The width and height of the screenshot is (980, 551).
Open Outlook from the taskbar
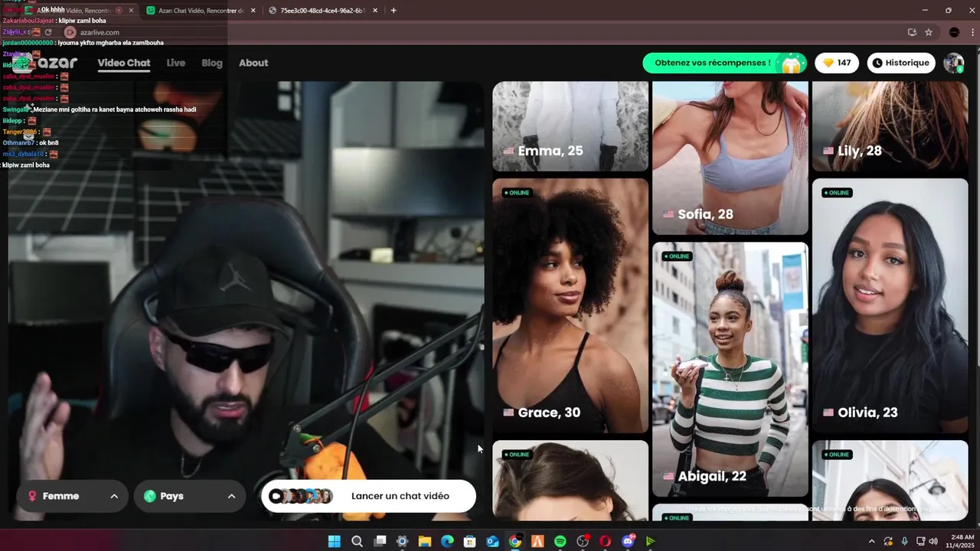[492, 541]
